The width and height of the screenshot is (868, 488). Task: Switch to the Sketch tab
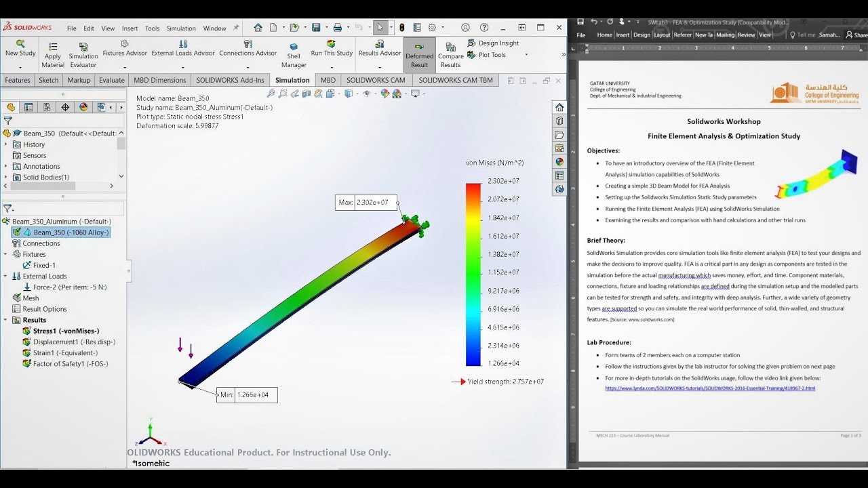click(49, 80)
